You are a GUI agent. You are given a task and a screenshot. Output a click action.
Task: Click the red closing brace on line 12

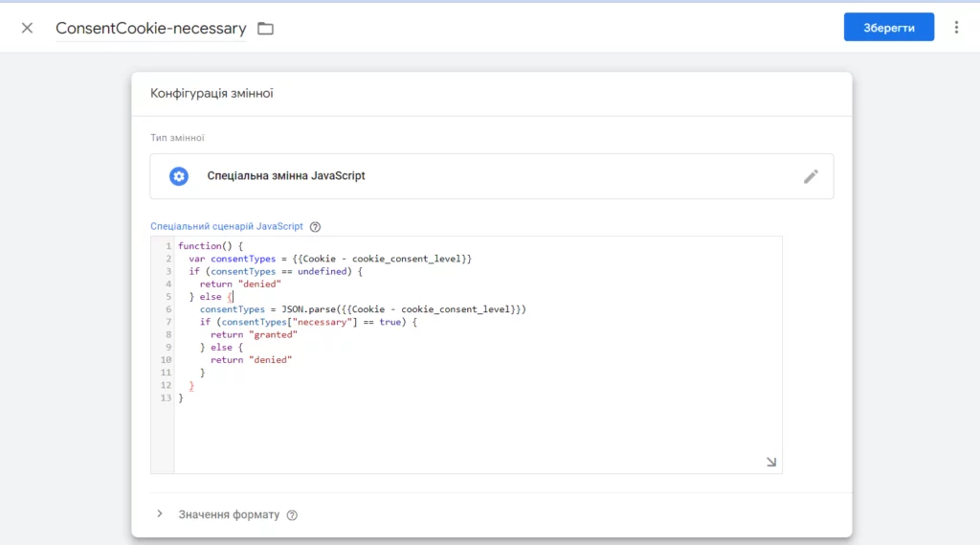pyautogui.click(x=191, y=385)
